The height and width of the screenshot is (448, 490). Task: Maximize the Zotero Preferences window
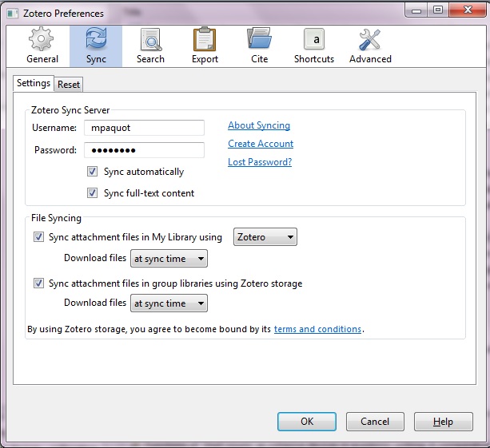[438, 10]
